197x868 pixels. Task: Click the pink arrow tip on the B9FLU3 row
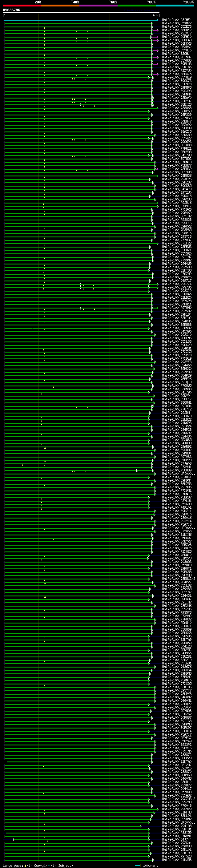pos(157,64)
